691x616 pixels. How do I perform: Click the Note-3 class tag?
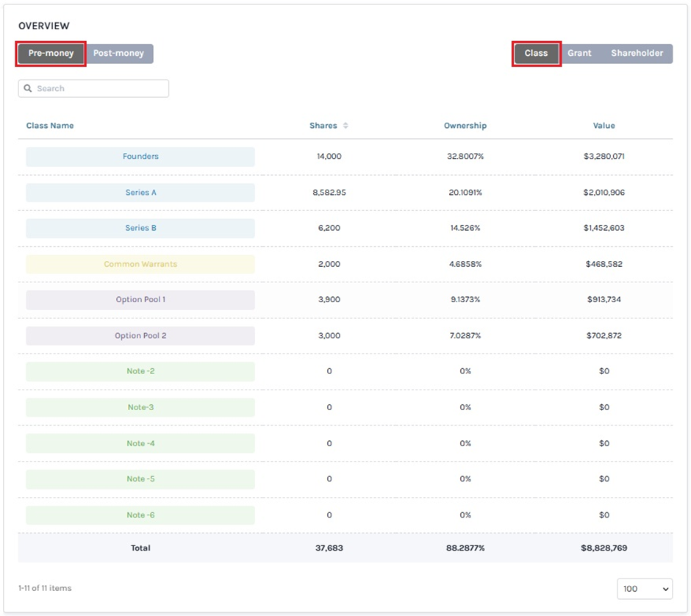[140, 407]
